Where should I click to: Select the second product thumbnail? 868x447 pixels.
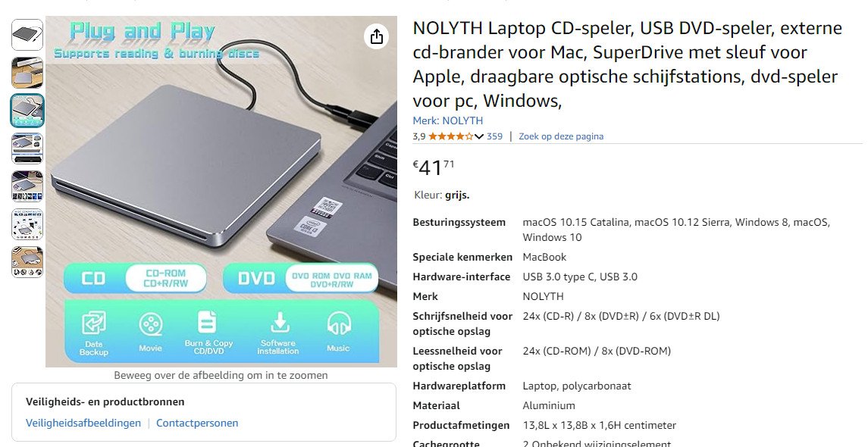(x=27, y=73)
